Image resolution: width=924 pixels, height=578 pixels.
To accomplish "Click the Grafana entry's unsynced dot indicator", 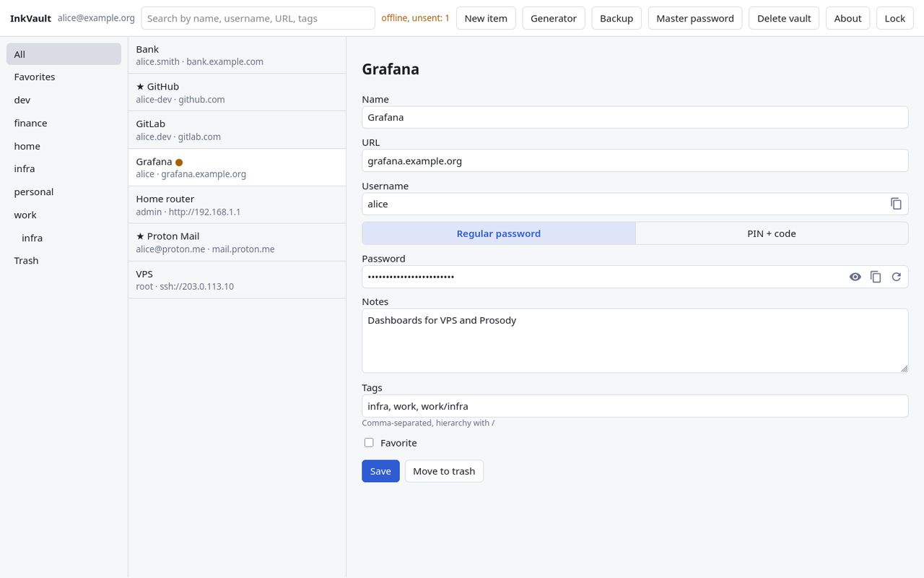I will click(179, 163).
